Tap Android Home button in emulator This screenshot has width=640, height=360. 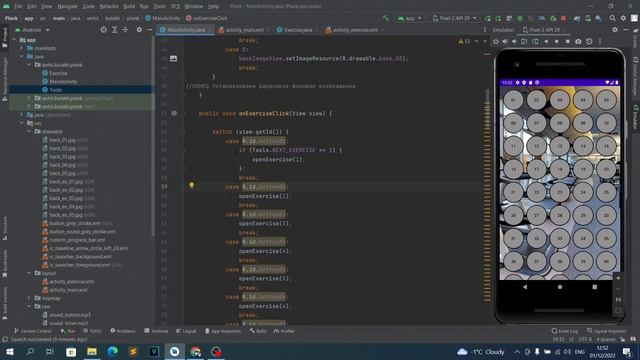tap(560, 287)
